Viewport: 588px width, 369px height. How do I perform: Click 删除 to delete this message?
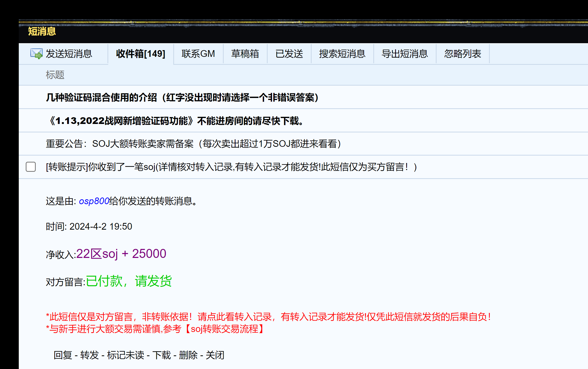188,355
